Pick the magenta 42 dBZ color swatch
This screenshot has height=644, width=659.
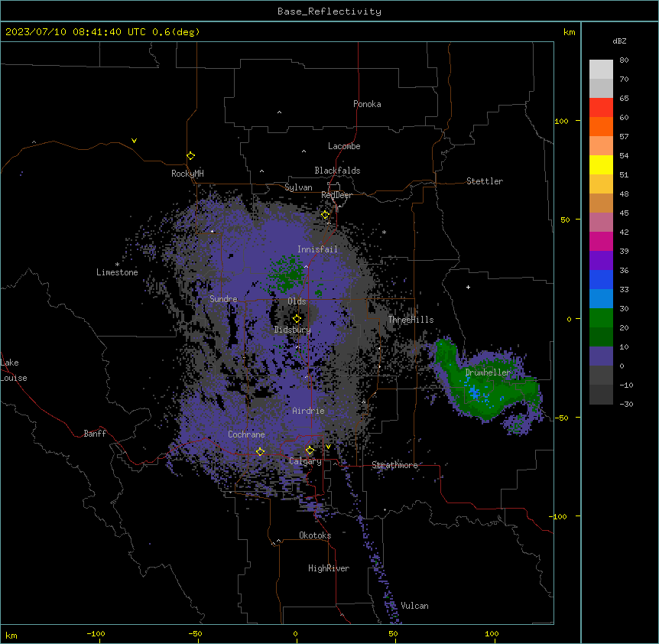pos(601,241)
